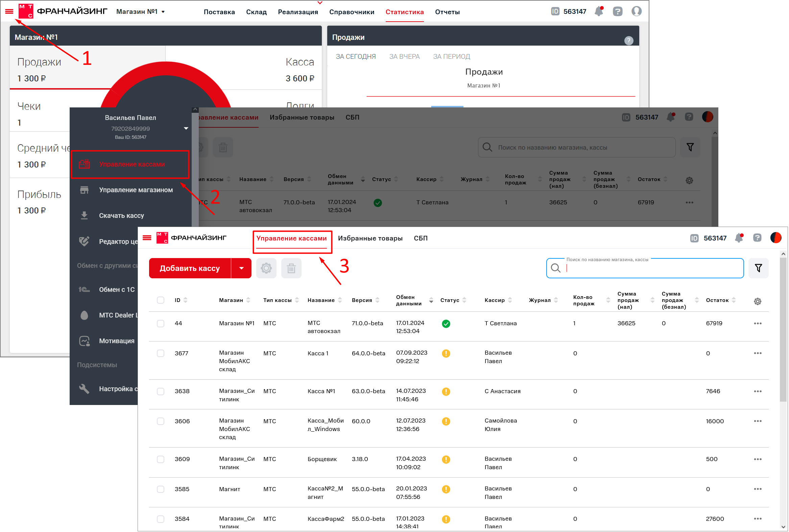
Task: Select Управление кассами in side menu
Action: (130, 164)
